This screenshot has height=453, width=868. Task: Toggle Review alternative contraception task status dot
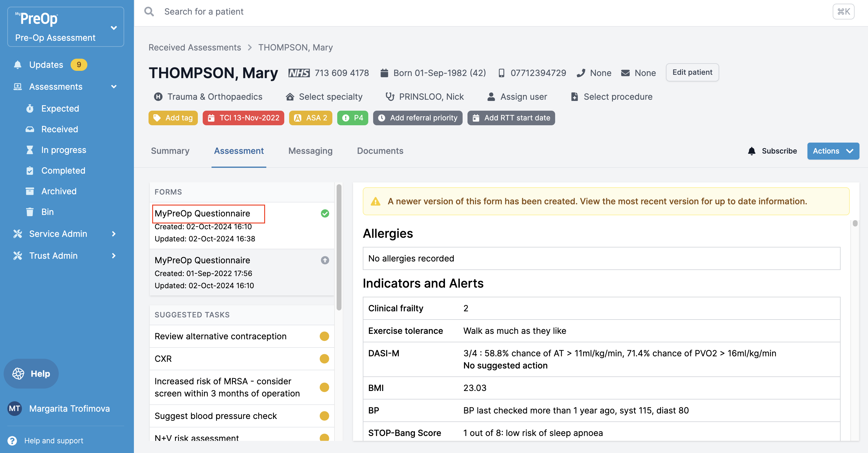(x=324, y=336)
